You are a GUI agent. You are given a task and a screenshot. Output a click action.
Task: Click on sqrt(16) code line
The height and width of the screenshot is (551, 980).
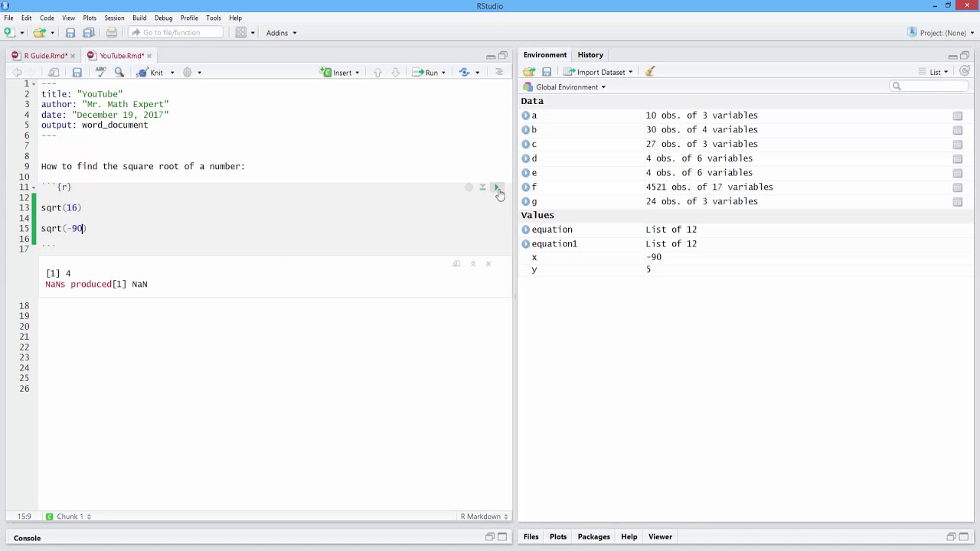pyautogui.click(x=61, y=207)
